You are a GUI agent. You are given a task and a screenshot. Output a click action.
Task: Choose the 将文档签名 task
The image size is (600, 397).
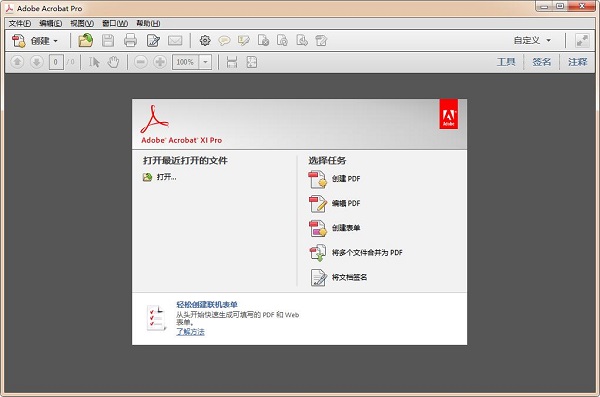point(338,277)
